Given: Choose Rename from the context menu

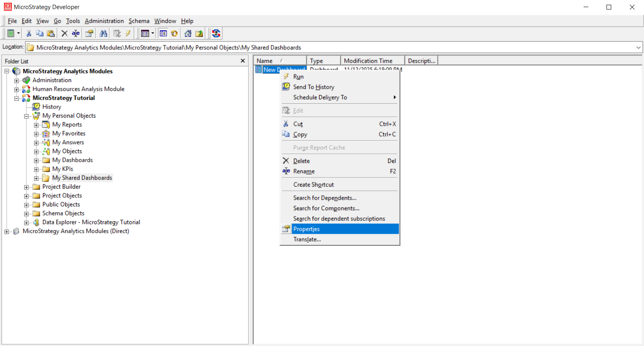Looking at the screenshot, I should click(x=304, y=171).
